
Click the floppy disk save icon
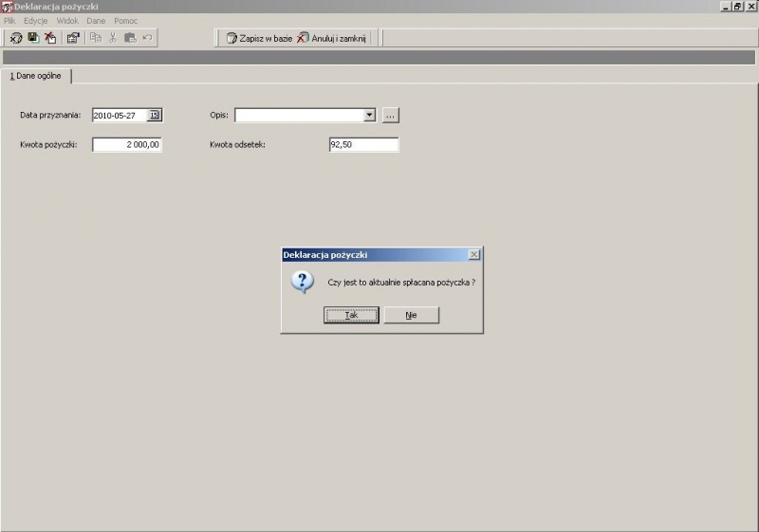pyautogui.click(x=33, y=38)
